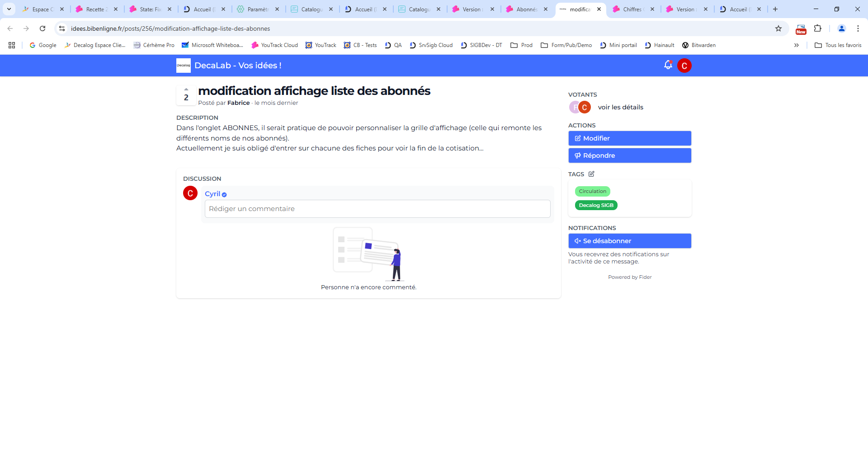The height and width of the screenshot is (470, 868).
Task: Click the Répondre button
Action: 629,155
